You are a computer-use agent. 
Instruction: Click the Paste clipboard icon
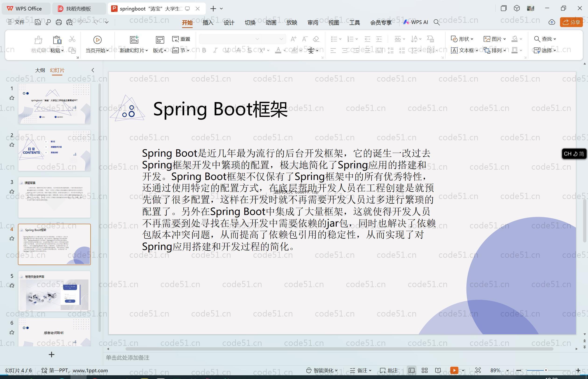click(x=57, y=40)
